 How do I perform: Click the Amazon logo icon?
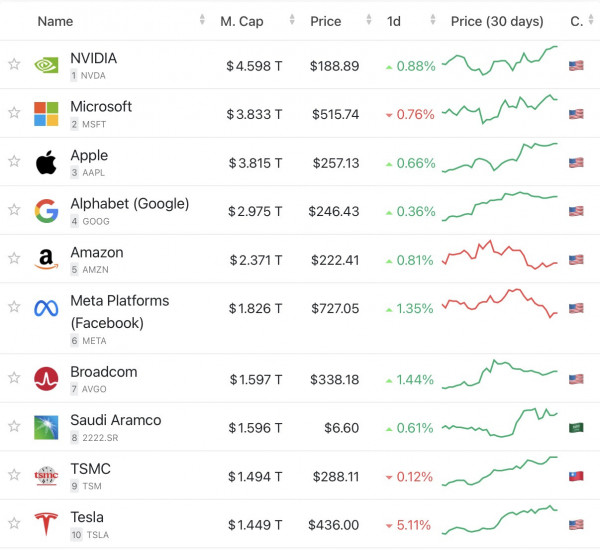pos(46,260)
